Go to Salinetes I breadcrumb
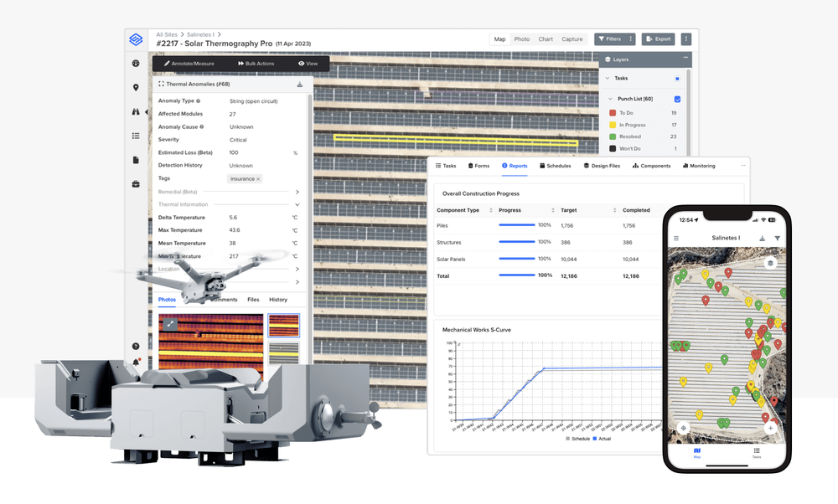Viewport: 838px width, 504px height. pos(200,34)
